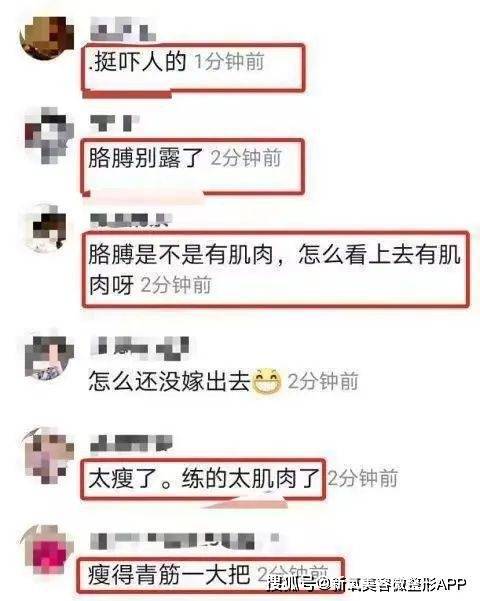Select the comment text 挺吓人的
The image size is (480, 601).
point(137,61)
